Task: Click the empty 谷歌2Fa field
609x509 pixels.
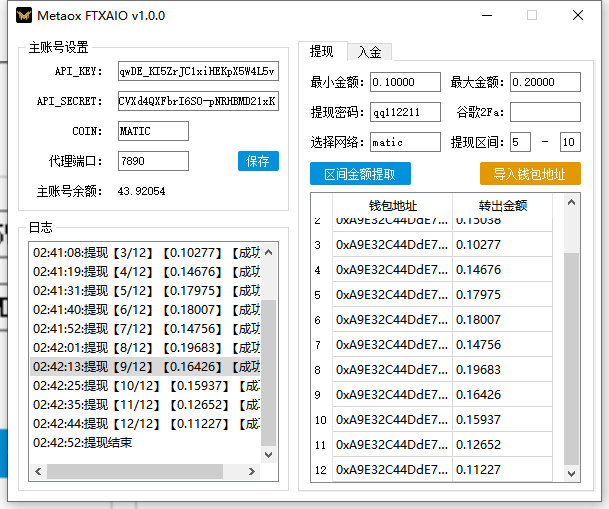Action: [545, 112]
